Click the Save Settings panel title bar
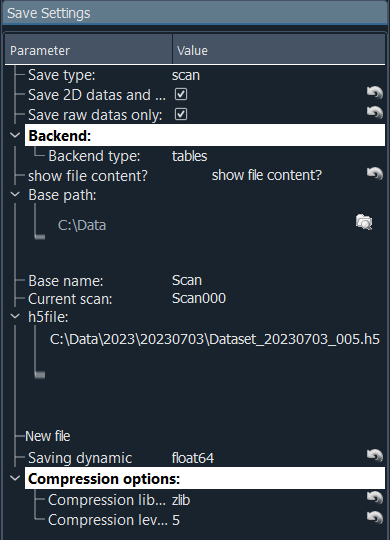The width and height of the screenshot is (390, 540). point(195,13)
